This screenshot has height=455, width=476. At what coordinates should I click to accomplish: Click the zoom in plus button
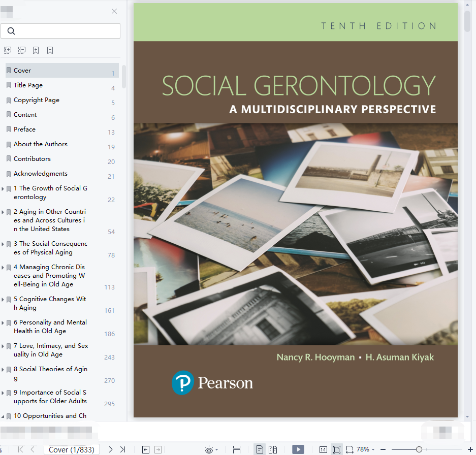(x=470, y=449)
